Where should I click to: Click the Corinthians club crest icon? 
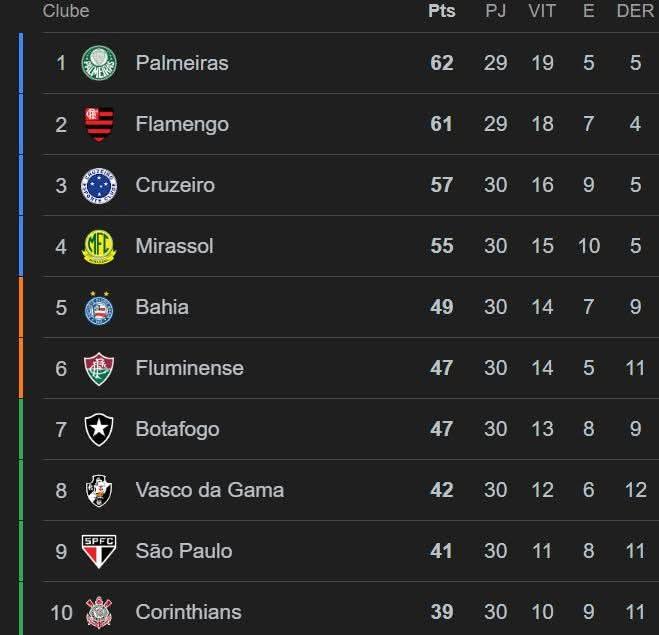99,611
